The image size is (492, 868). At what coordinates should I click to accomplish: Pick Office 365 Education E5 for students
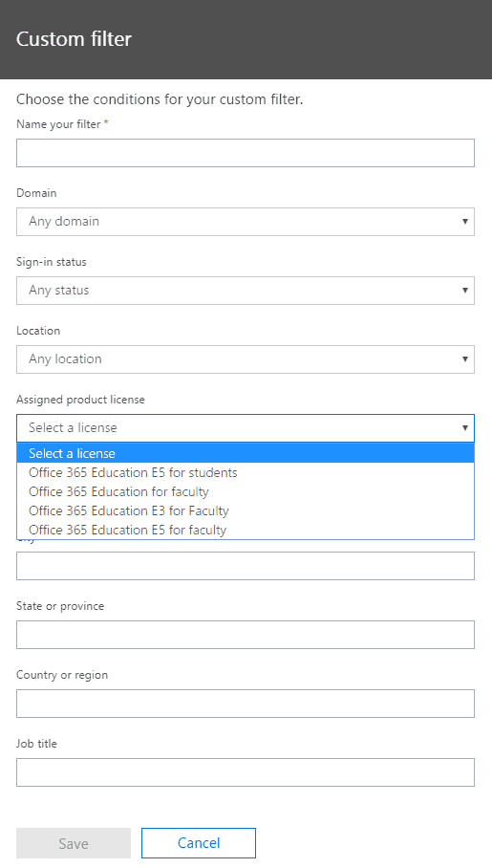[x=246, y=472]
